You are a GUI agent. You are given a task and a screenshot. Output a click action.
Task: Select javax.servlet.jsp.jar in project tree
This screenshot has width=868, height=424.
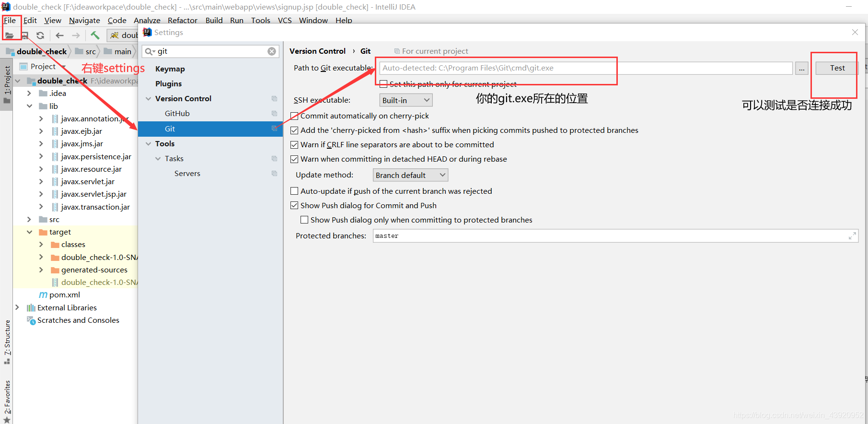[89, 194]
